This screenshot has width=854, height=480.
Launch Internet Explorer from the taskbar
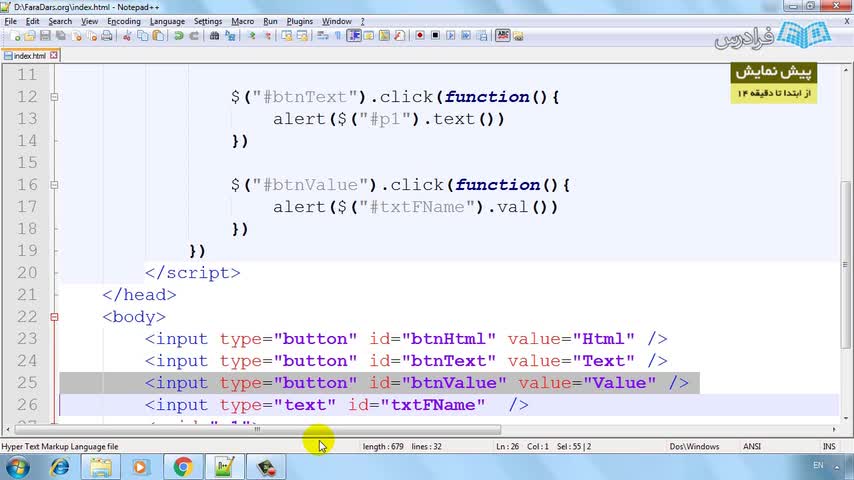[59, 467]
